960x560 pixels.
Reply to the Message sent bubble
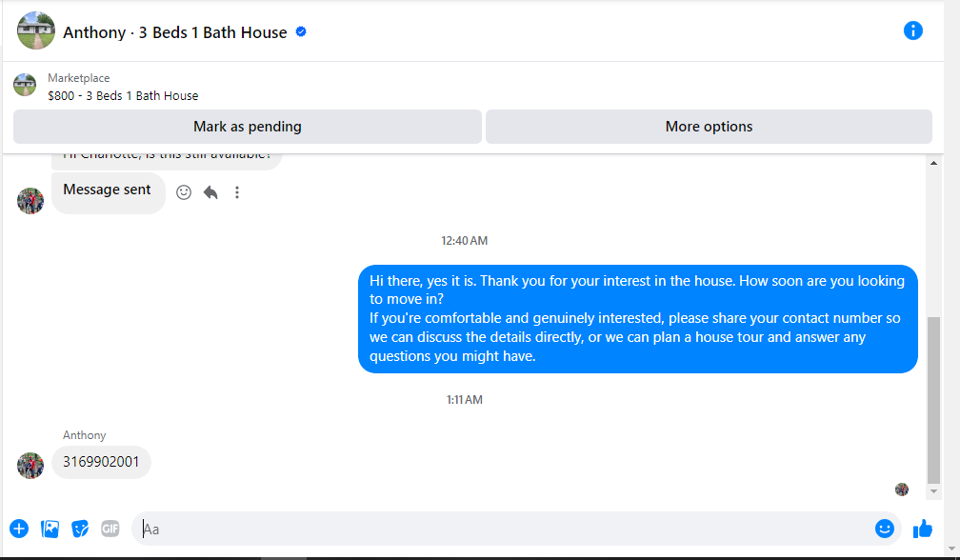coord(210,192)
